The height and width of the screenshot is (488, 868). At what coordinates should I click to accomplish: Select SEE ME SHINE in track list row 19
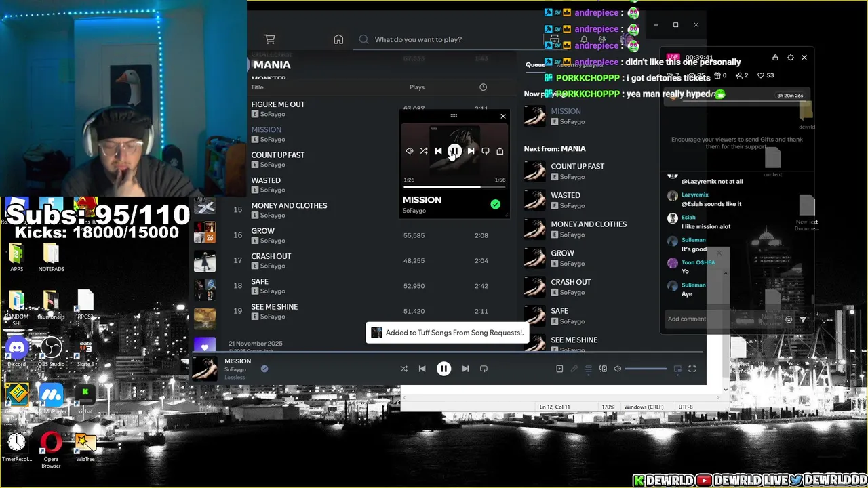point(275,307)
